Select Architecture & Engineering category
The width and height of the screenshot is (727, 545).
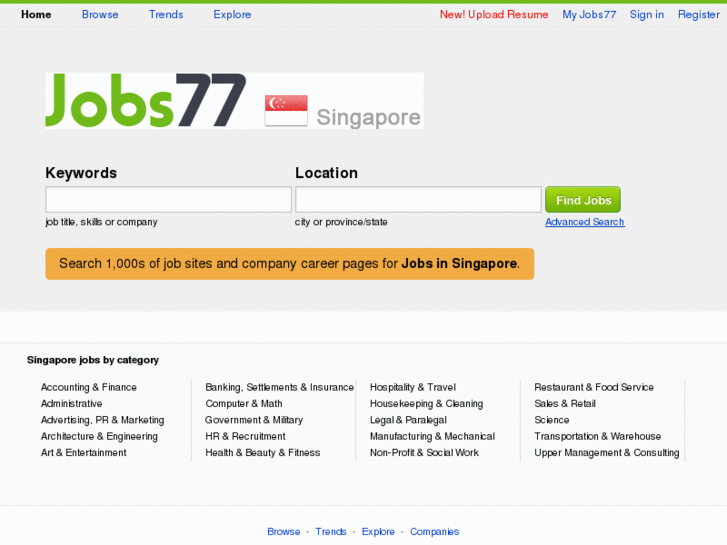coord(99,436)
